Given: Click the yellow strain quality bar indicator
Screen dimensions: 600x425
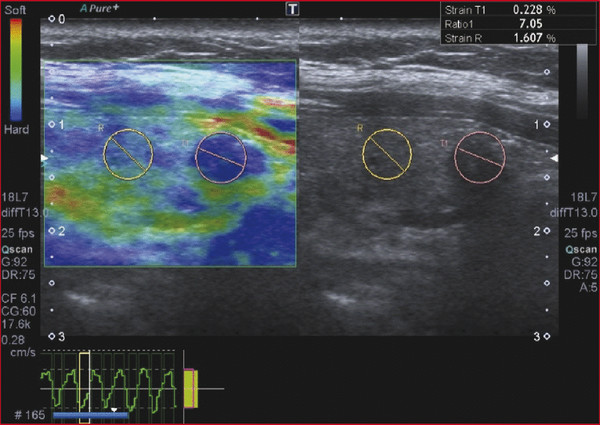Looking at the screenshot, I should point(193,387).
